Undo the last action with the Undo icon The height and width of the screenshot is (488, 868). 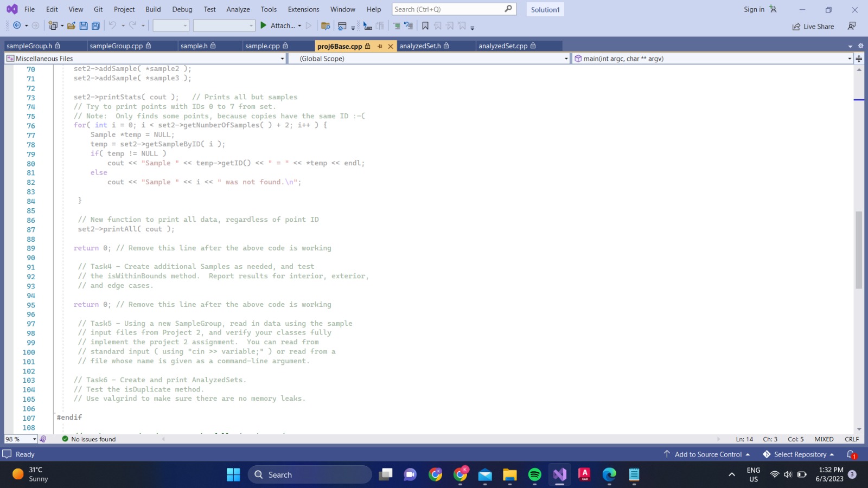pyautogui.click(x=112, y=25)
